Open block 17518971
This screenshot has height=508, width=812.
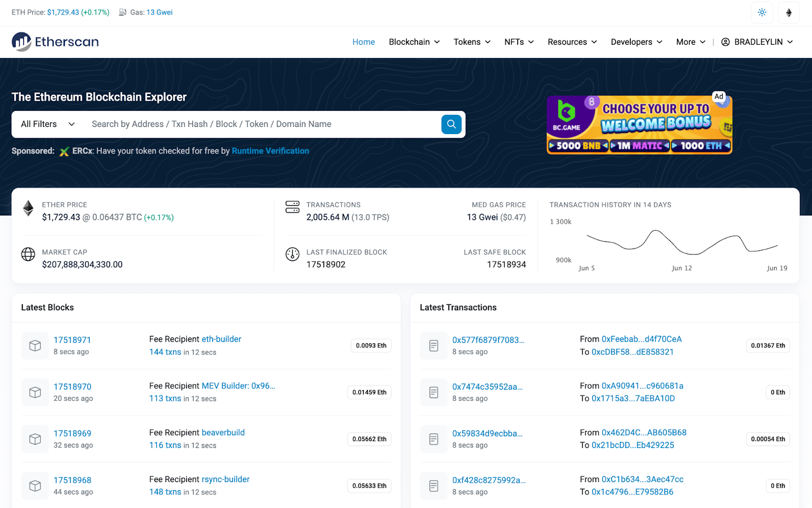tap(72, 340)
